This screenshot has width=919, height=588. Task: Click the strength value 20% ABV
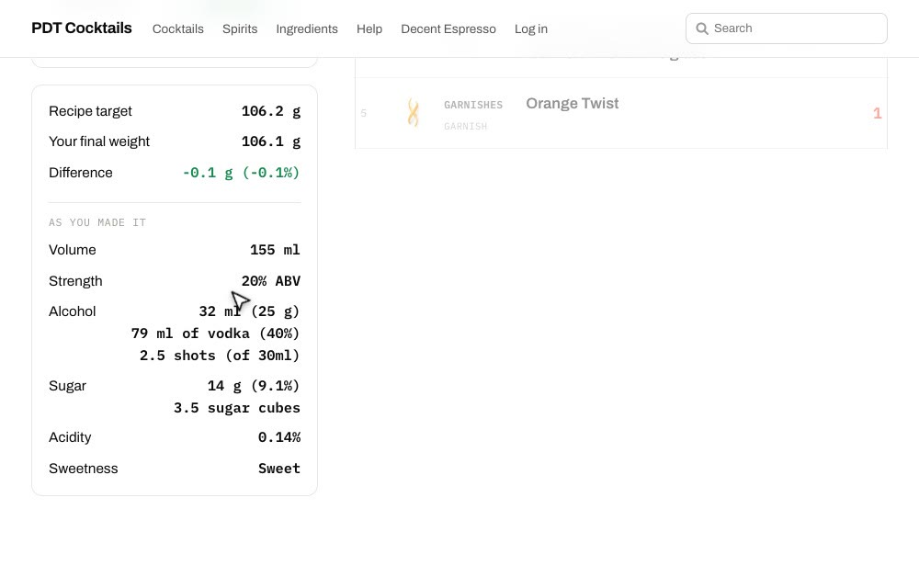pos(271,281)
